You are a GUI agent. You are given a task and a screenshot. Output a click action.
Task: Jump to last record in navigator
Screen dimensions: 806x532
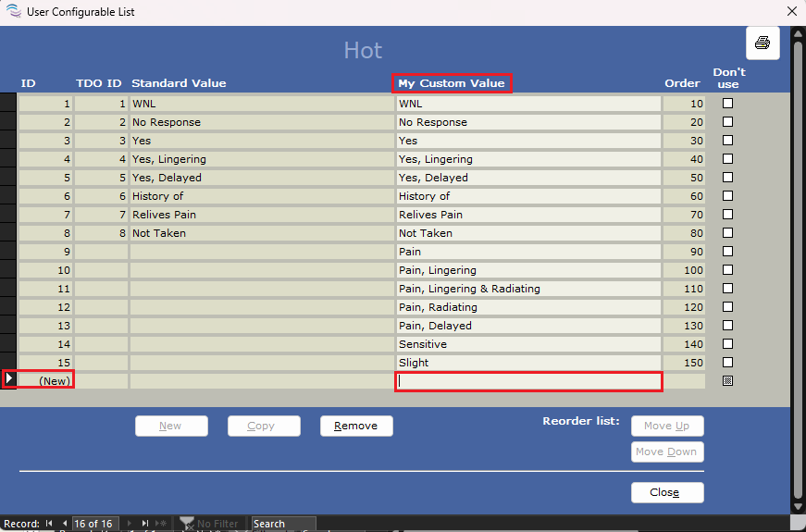pyautogui.click(x=144, y=524)
